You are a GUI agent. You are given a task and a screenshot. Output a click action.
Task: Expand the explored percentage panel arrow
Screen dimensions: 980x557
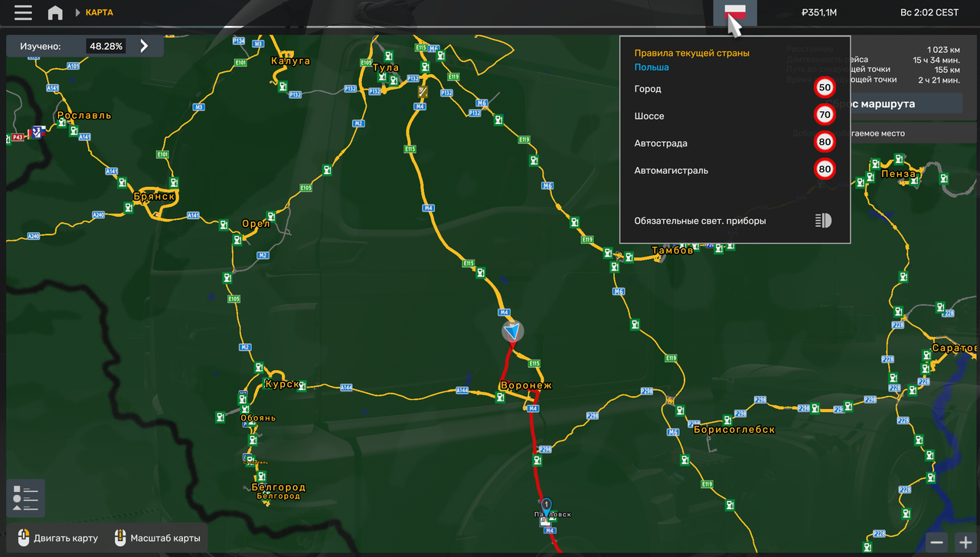144,46
